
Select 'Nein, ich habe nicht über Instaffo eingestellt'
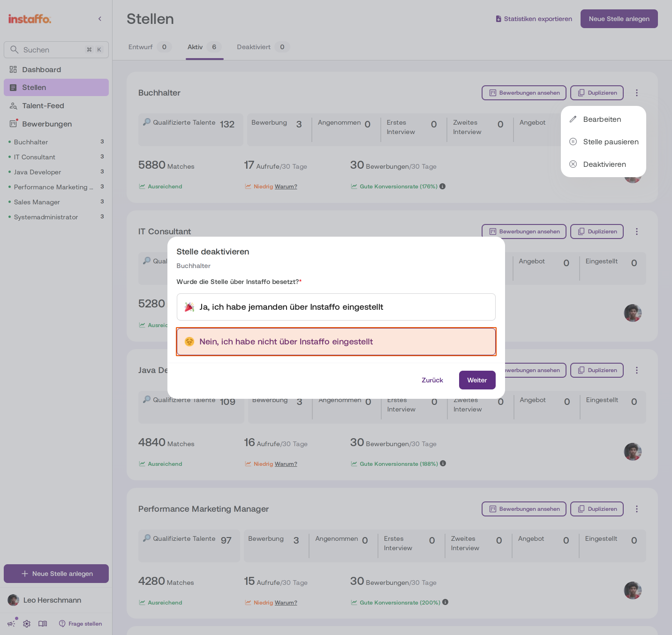(x=336, y=342)
